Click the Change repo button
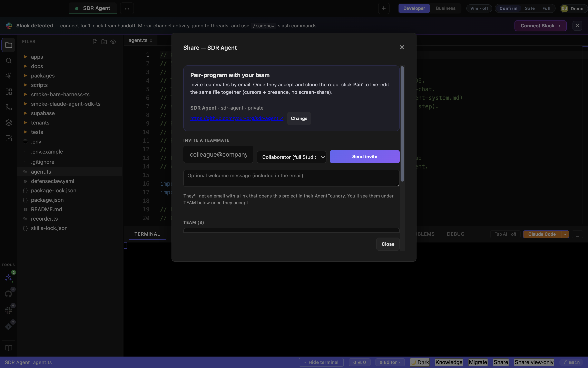The image size is (588, 368). (299, 119)
